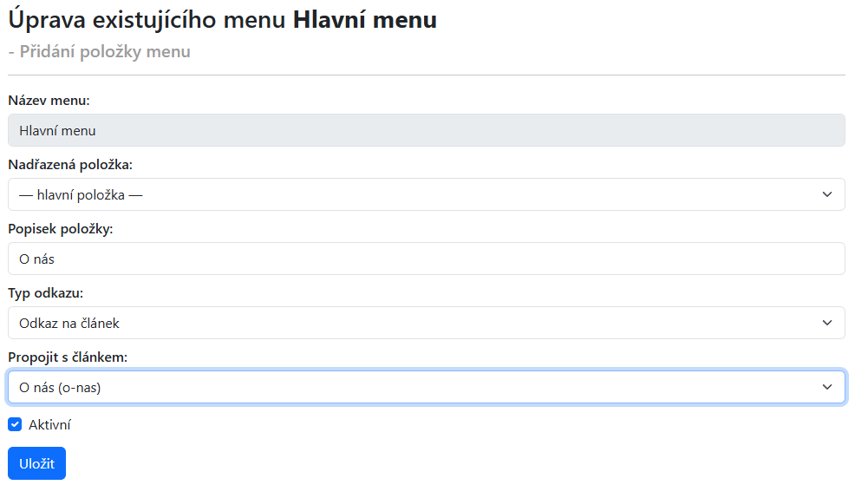Click the bold Hlavní menu title text
The image size is (868, 498).
pos(365,19)
